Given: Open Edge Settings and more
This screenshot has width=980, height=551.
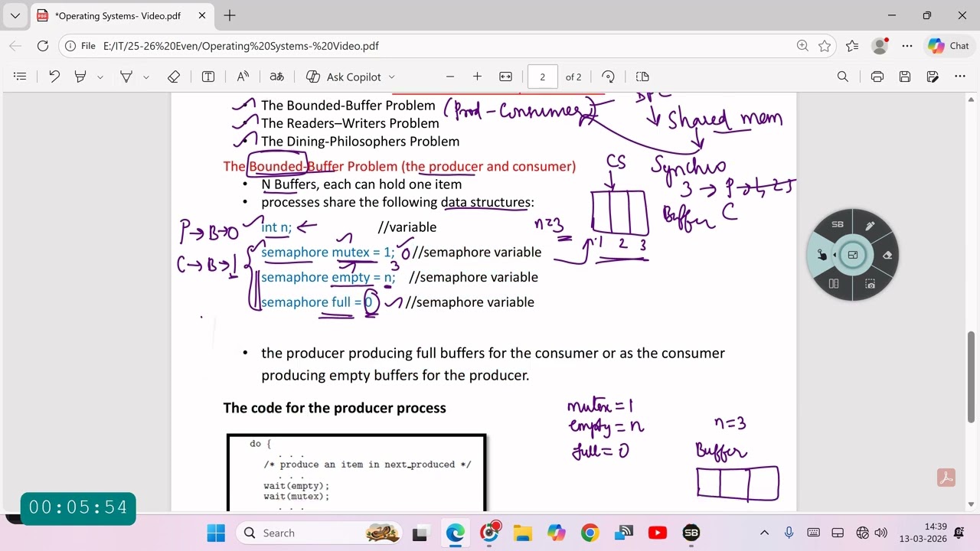Looking at the screenshot, I should pos(907,46).
